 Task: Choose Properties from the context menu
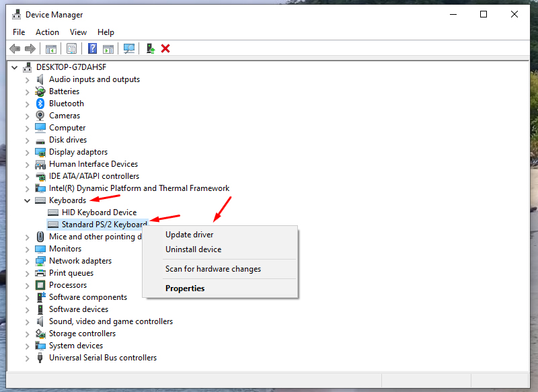pos(185,288)
